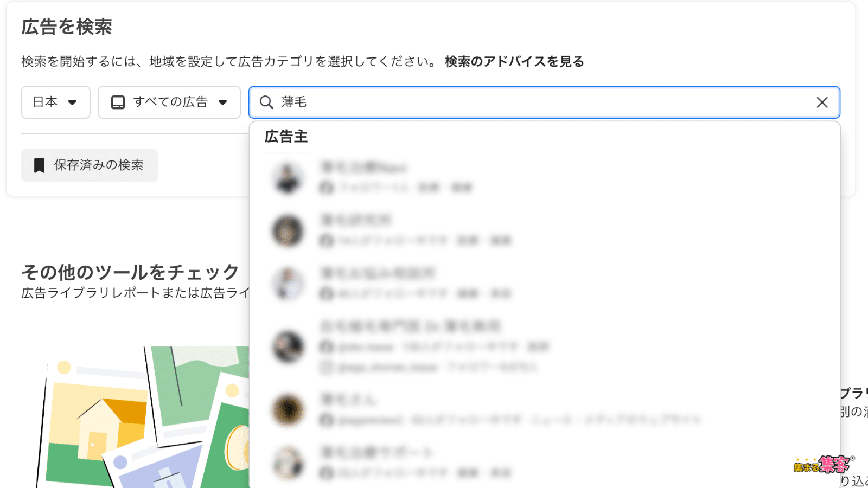Viewport: 868px width, 488px height.
Task: Open the 検索のアドバイスを見る link
Action: (514, 61)
